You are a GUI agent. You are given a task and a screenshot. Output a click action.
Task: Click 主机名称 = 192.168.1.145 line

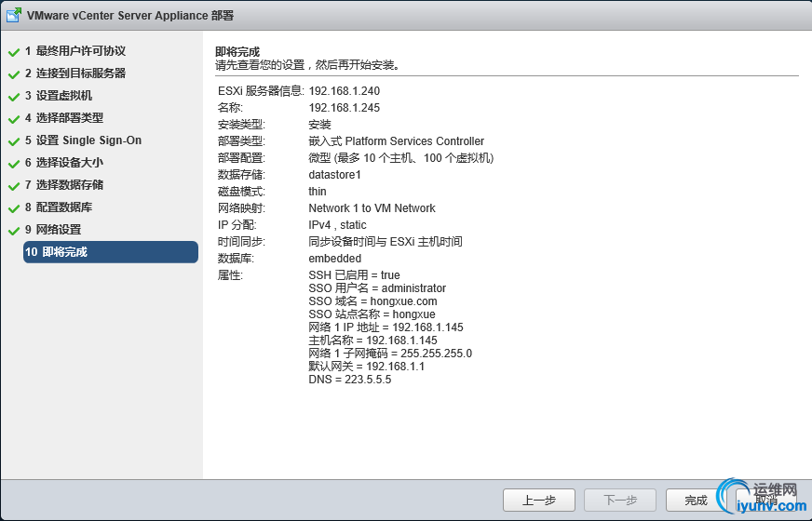(x=372, y=341)
